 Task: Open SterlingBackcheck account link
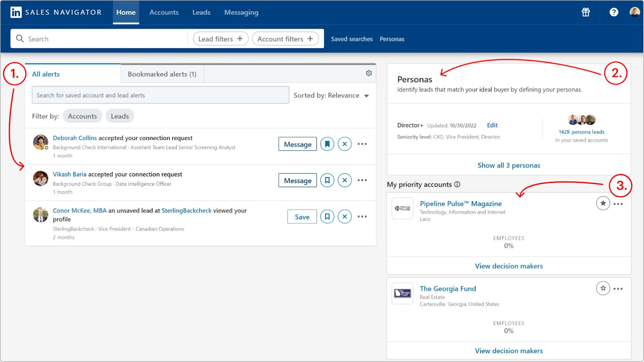point(186,210)
